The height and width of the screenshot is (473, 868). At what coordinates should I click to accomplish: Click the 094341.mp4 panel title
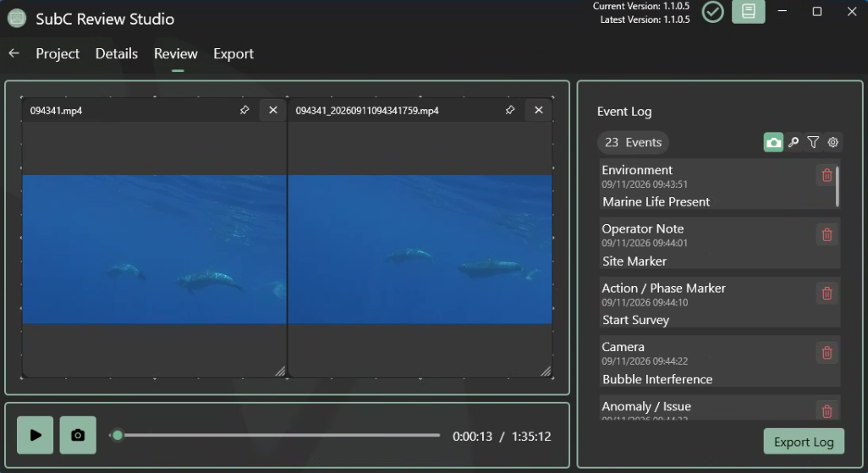pos(56,111)
